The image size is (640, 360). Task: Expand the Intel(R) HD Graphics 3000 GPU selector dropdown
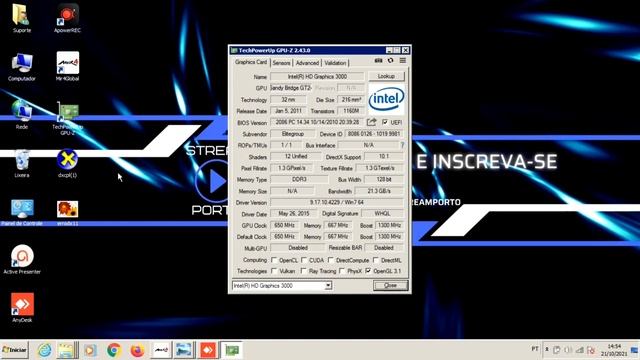pyautogui.click(x=328, y=286)
